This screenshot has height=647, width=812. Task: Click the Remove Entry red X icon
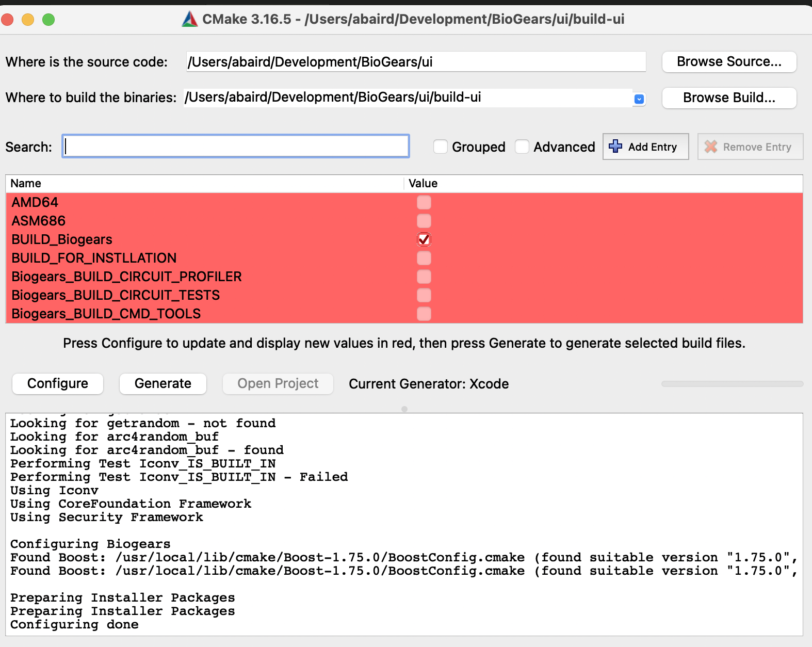(x=711, y=147)
